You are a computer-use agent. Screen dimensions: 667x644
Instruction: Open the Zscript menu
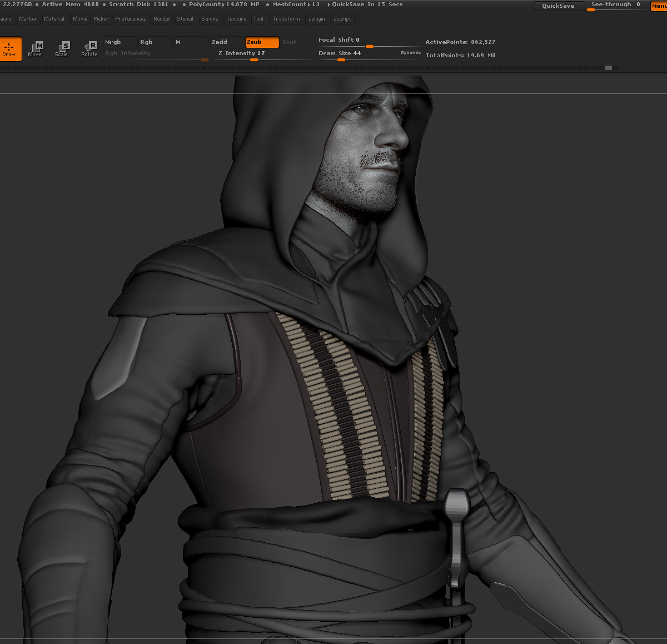[x=342, y=19]
